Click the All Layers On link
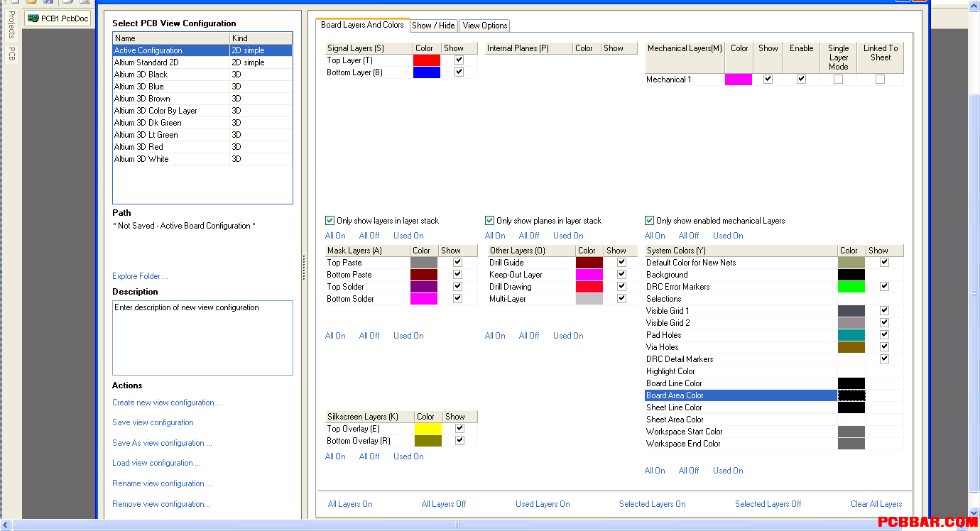Screen dimensions: 980x531 (350, 504)
